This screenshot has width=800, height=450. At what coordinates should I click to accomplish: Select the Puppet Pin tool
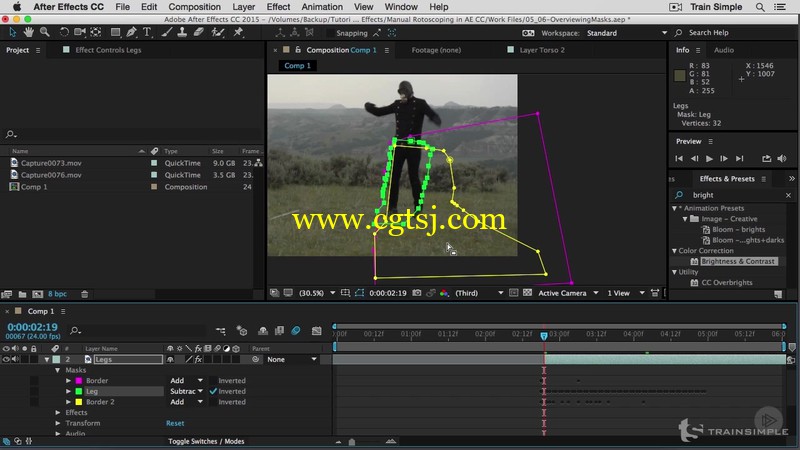tap(238, 32)
